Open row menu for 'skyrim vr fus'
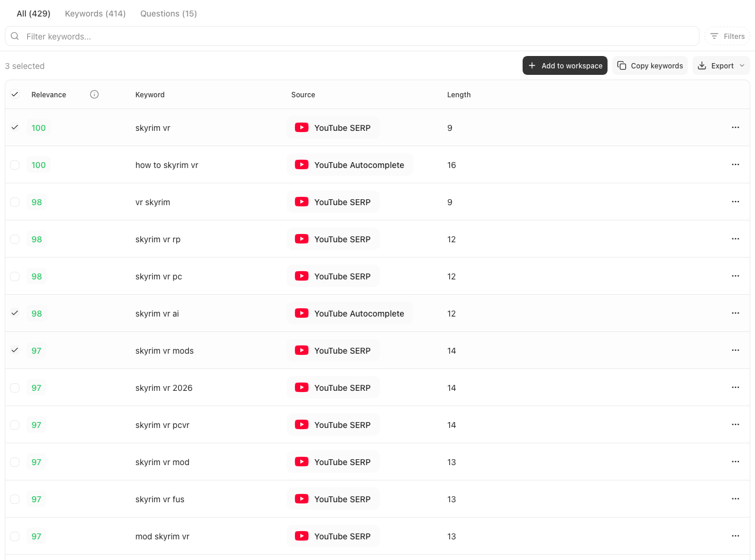Screen dimensions: 755x560 click(x=735, y=499)
